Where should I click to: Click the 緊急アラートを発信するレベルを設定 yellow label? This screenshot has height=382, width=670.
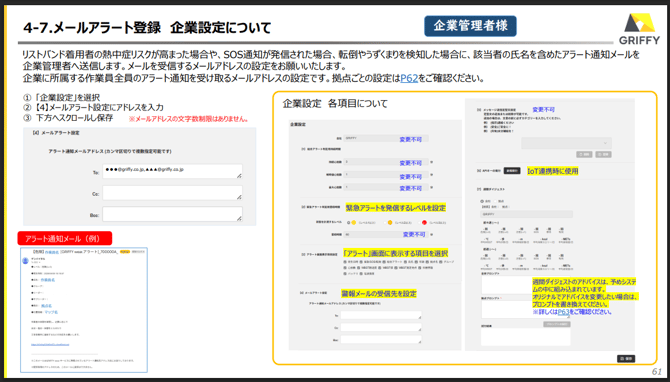point(396,208)
